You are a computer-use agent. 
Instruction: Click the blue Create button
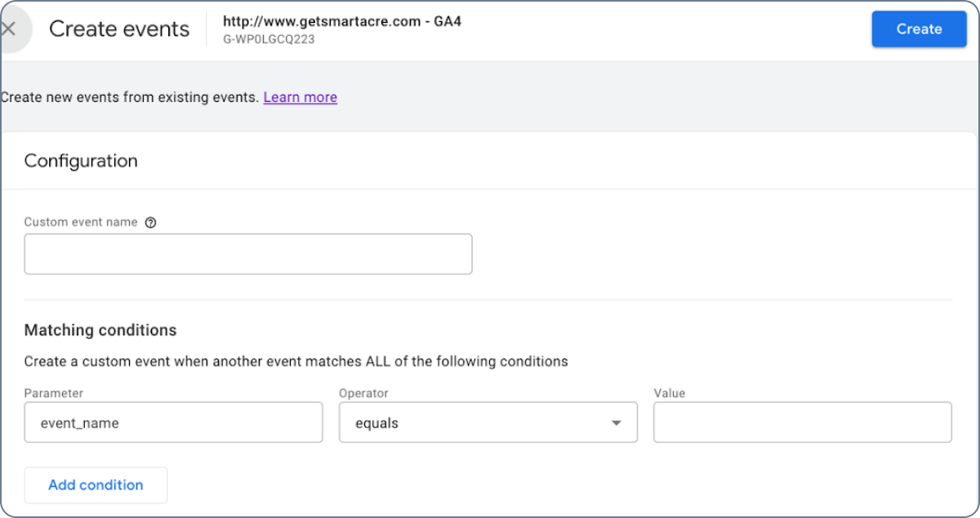pyautogui.click(x=919, y=29)
